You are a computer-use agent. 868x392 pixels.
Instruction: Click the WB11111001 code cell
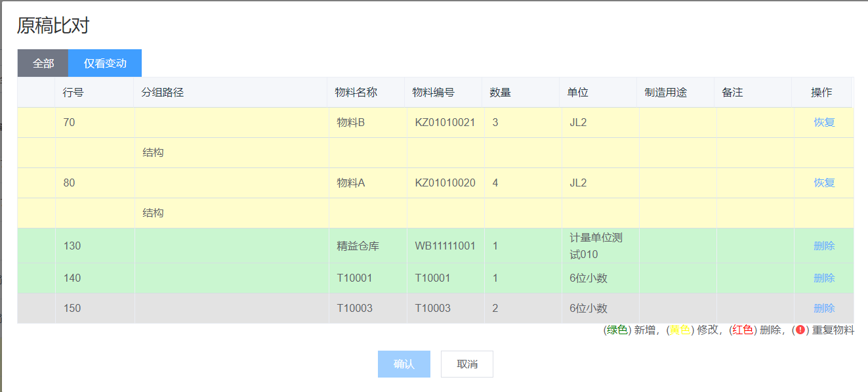[x=445, y=246]
